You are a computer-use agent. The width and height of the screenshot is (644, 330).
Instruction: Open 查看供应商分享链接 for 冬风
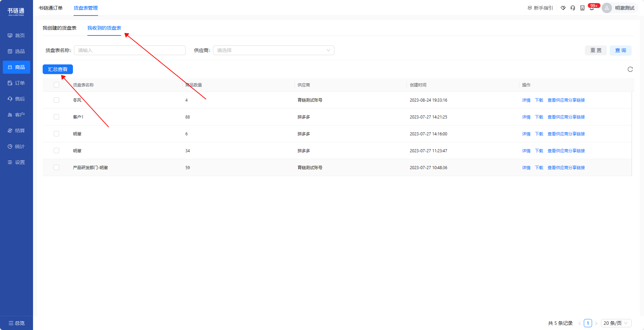(566, 100)
